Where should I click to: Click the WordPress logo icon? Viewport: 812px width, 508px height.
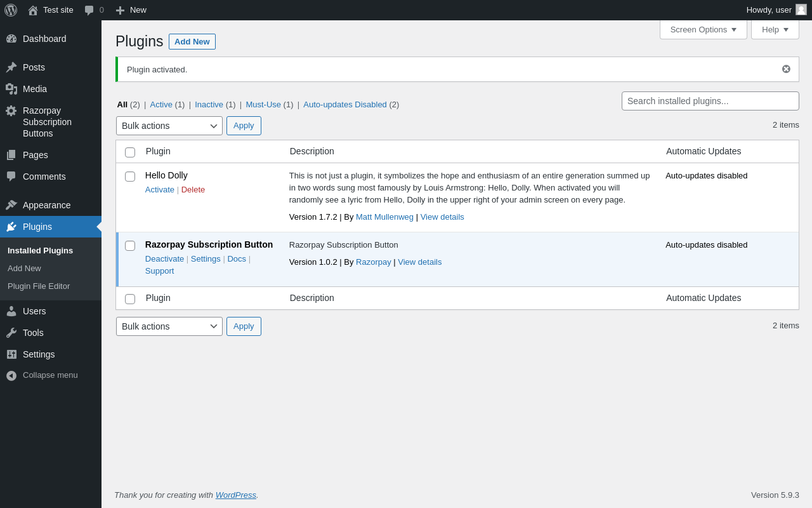click(11, 10)
